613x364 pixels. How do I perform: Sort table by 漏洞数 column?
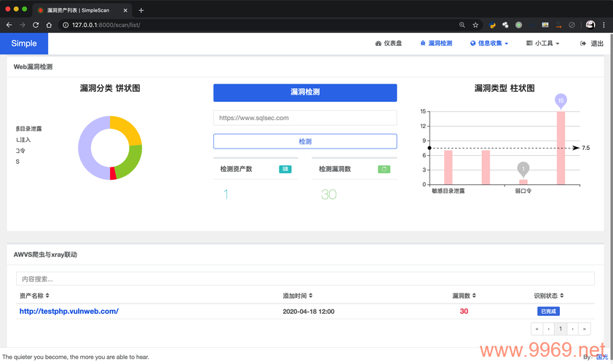tap(464, 296)
